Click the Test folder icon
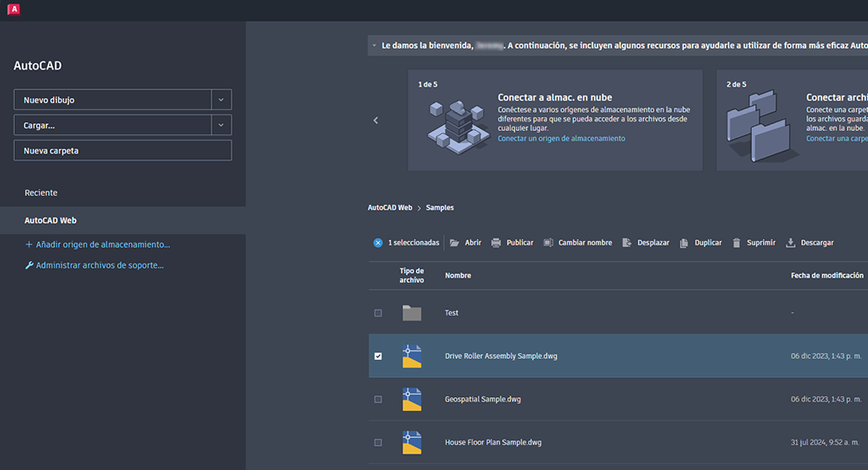The height and width of the screenshot is (470, 868). (412, 313)
